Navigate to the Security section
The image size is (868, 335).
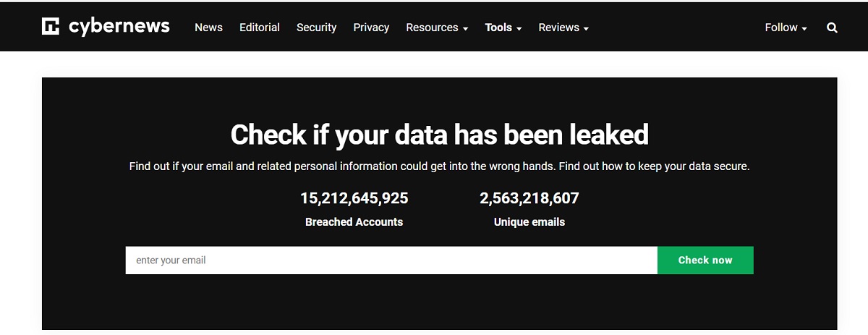tap(316, 27)
